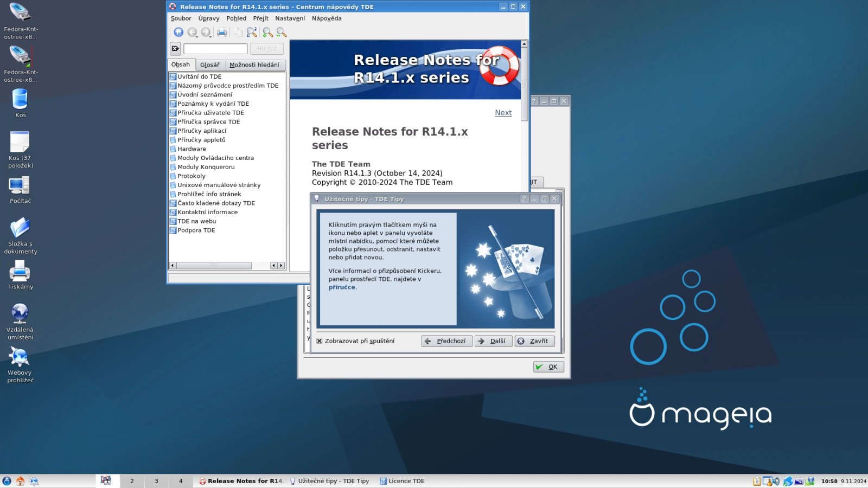
Task: Open 'Poznámky k vydání TDE' item
Action: coord(213,104)
